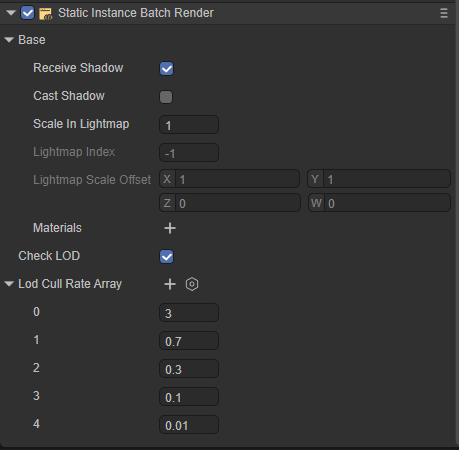Collapse the Static Instance Batch Render component
Screen dimensions: 459x450
[11, 13]
